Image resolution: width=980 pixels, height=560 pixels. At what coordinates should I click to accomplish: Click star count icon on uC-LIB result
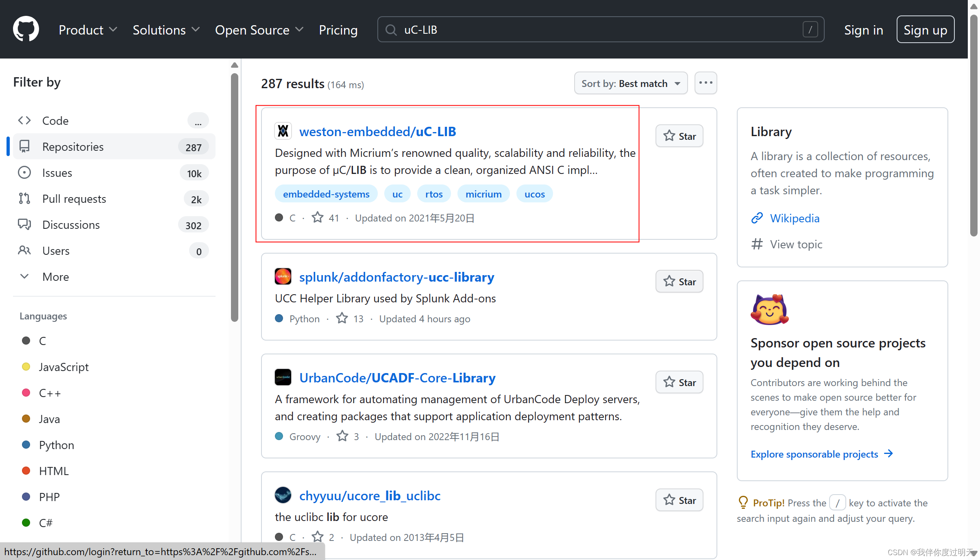[x=318, y=218]
